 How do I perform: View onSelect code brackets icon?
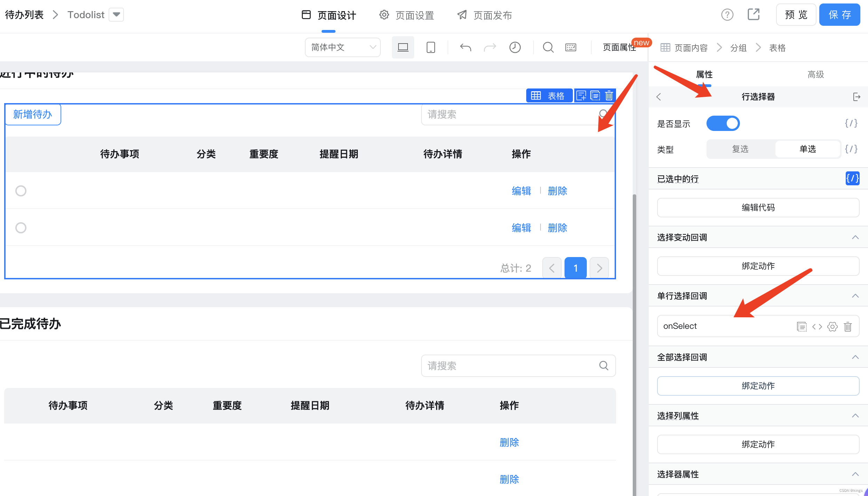click(x=817, y=326)
